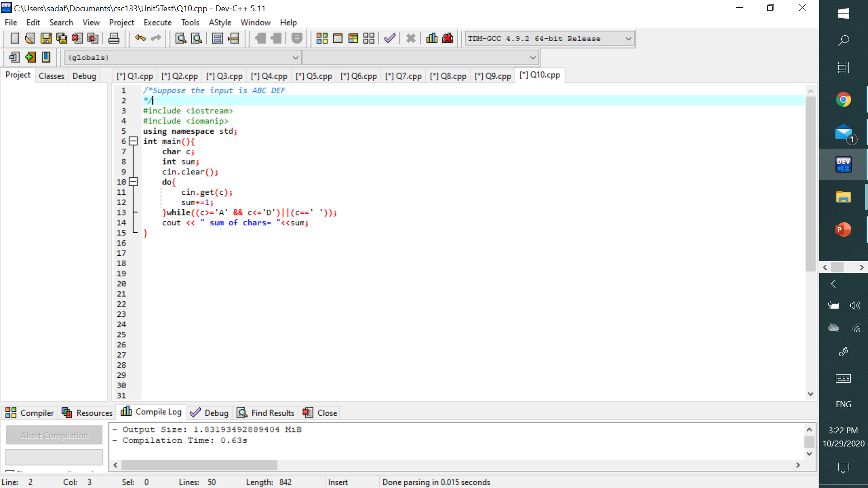Click the Find Results bottom panel tab
Image resolution: width=868 pixels, height=488 pixels.
(266, 413)
